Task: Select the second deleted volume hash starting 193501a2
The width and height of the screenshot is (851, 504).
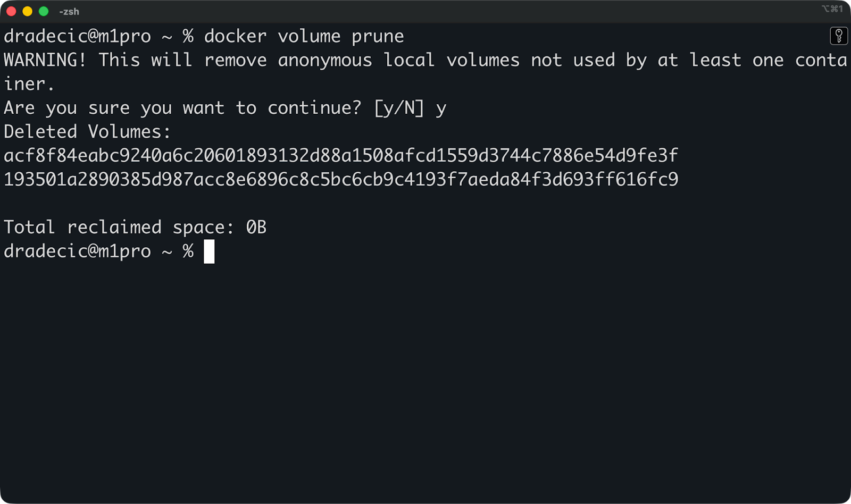Action: pyautogui.click(x=340, y=179)
